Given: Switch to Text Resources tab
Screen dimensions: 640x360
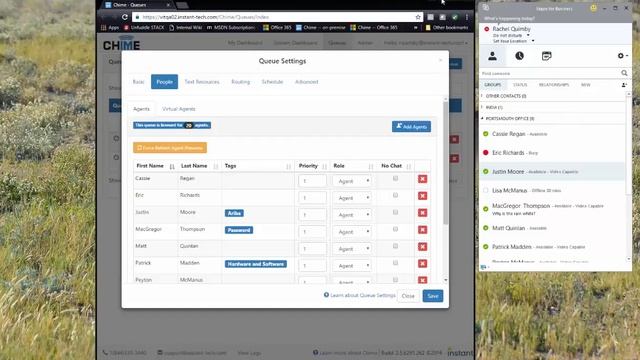Looking at the screenshot, I should (202, 82).
